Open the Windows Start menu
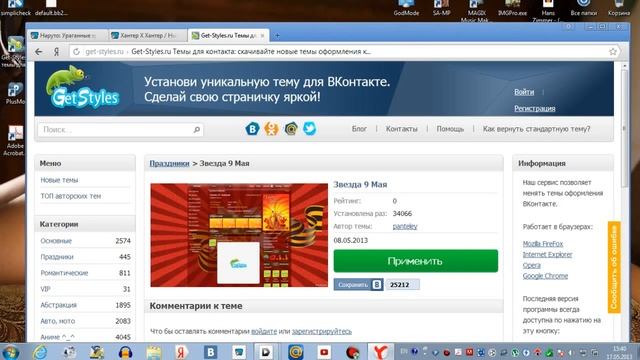This screenshot has height=360, width=640. click(11, 352)
